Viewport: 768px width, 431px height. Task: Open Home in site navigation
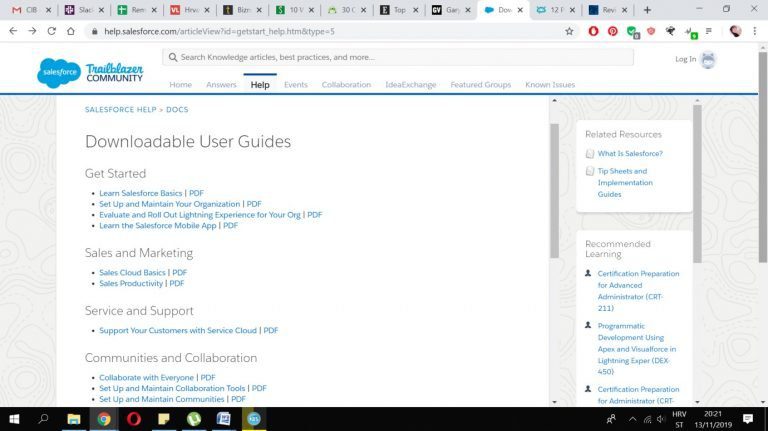[181, 85]
